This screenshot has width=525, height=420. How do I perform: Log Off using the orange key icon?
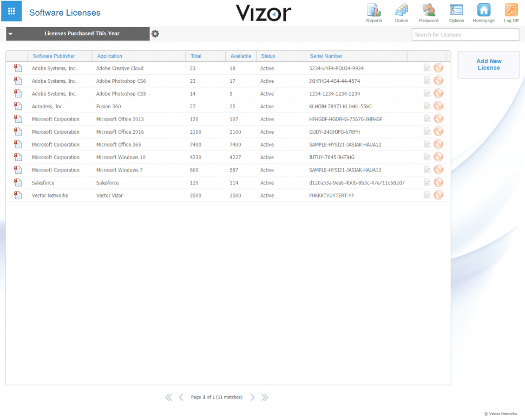[510, 11]
